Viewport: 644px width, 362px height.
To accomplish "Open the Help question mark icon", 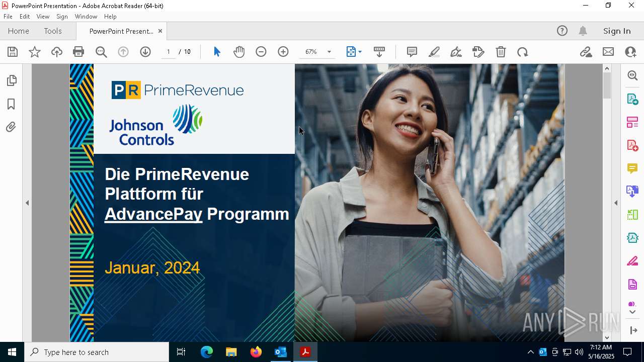I will (x=562, y=31).
